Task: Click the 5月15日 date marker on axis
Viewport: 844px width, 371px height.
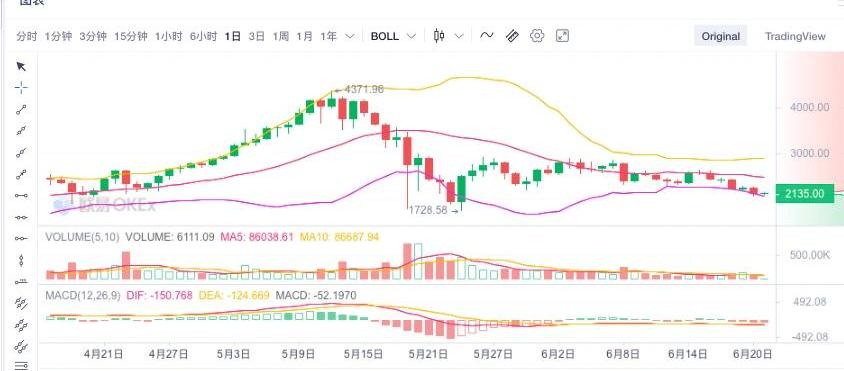Action: point(364,354)
